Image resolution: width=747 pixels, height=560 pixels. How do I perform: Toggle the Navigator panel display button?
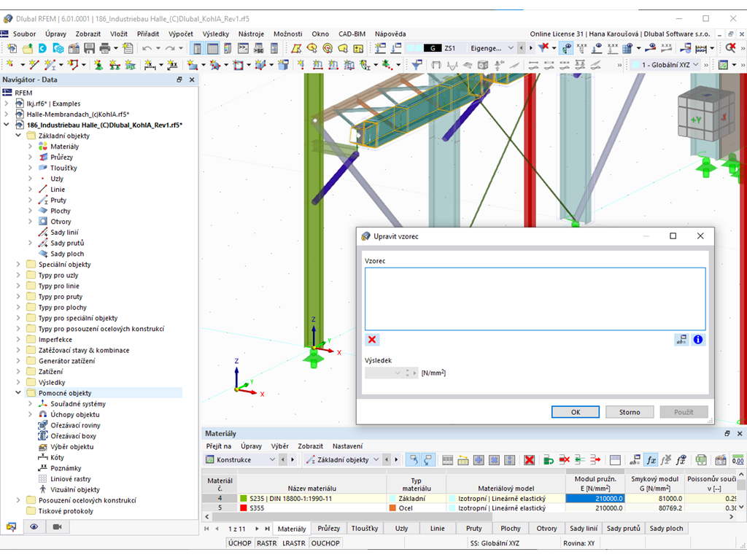tap(197, 48)
